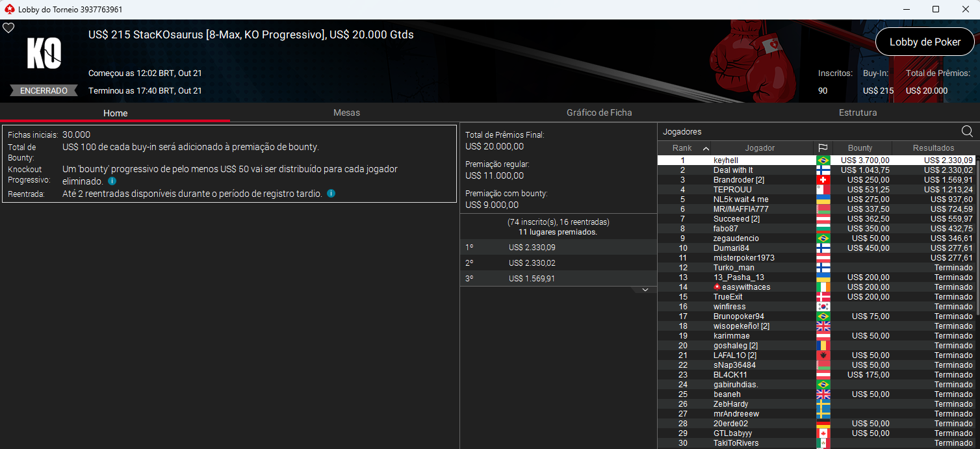Sort players by the flag column header
The width and height of the screenshot is (980, 449).
tap(823, 148)
